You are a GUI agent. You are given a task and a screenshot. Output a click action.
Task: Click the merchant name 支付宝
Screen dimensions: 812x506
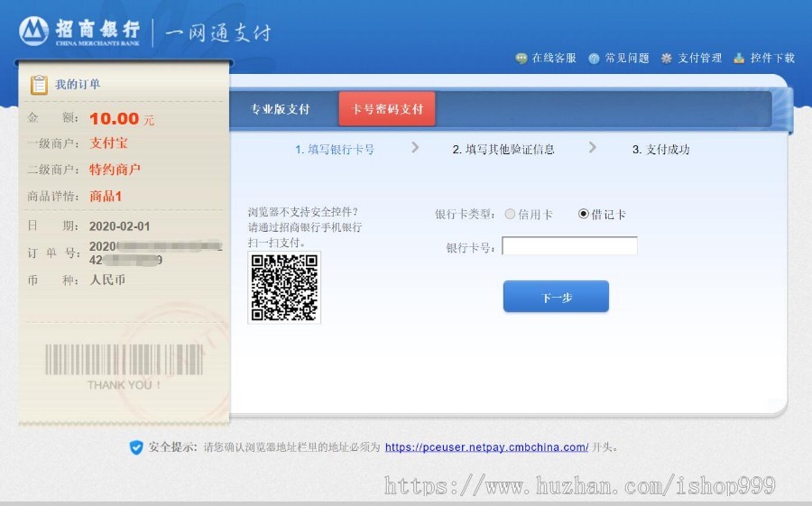[x=109, y=143]
